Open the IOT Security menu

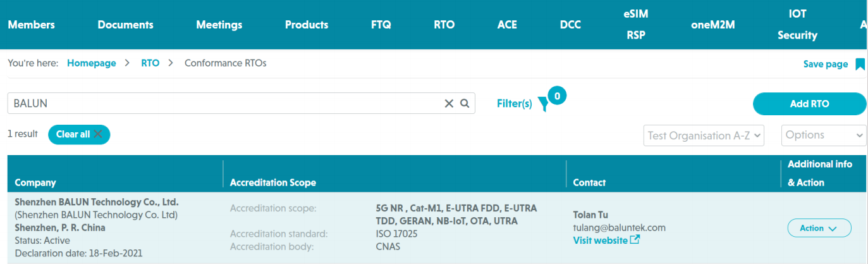(797, 24)
